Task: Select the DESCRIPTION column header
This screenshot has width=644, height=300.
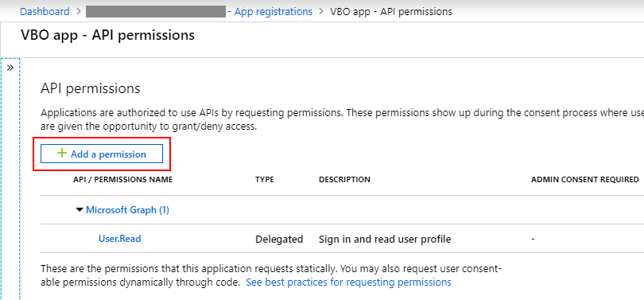Action: (344, 180)
